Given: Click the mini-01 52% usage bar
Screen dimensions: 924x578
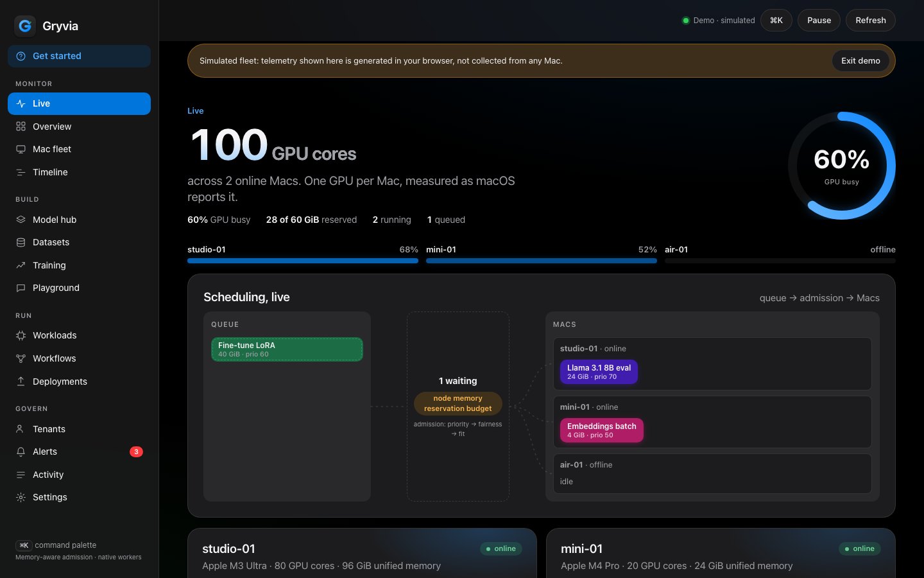Looking at the screenshot, I should pos(542,261).
